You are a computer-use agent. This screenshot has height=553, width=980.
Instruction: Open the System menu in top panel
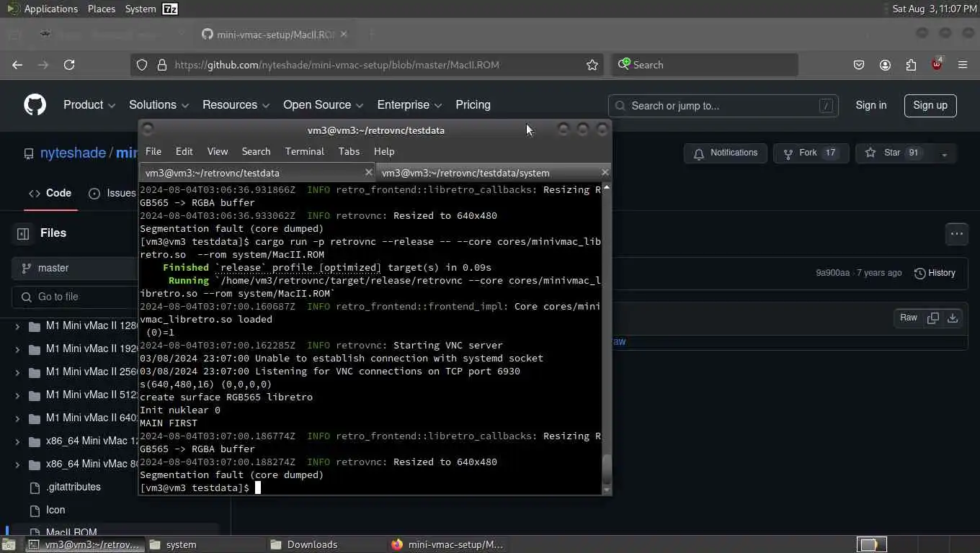(141, 9)
